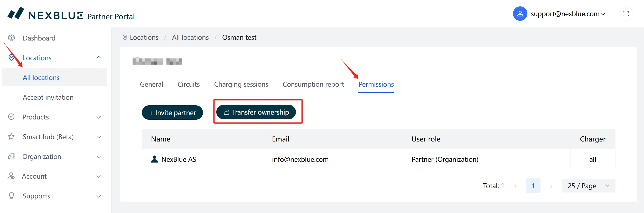
Task: Click the Supports lightbulb icon
Action: [x=11, y=196]
